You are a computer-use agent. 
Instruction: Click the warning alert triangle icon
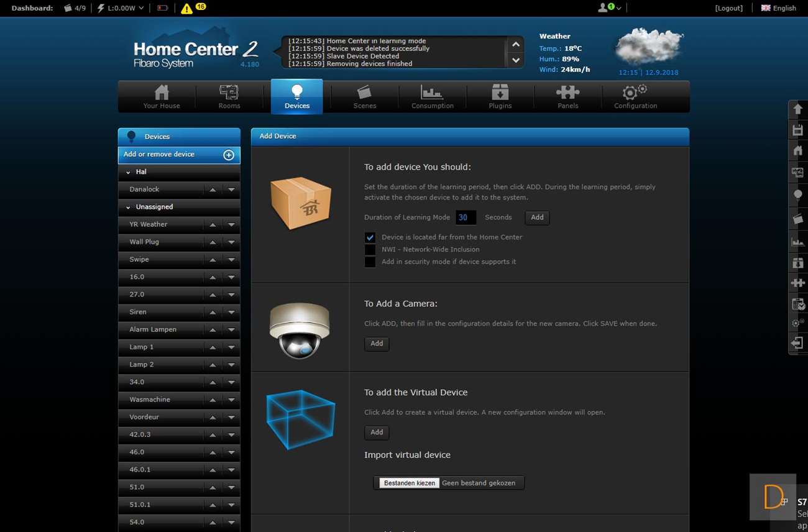pos(186,9)
